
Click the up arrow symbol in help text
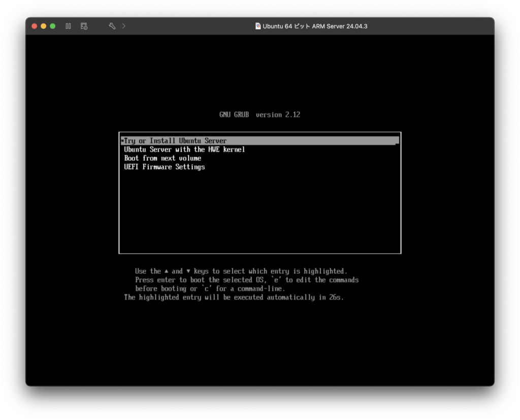coord(167,271)
